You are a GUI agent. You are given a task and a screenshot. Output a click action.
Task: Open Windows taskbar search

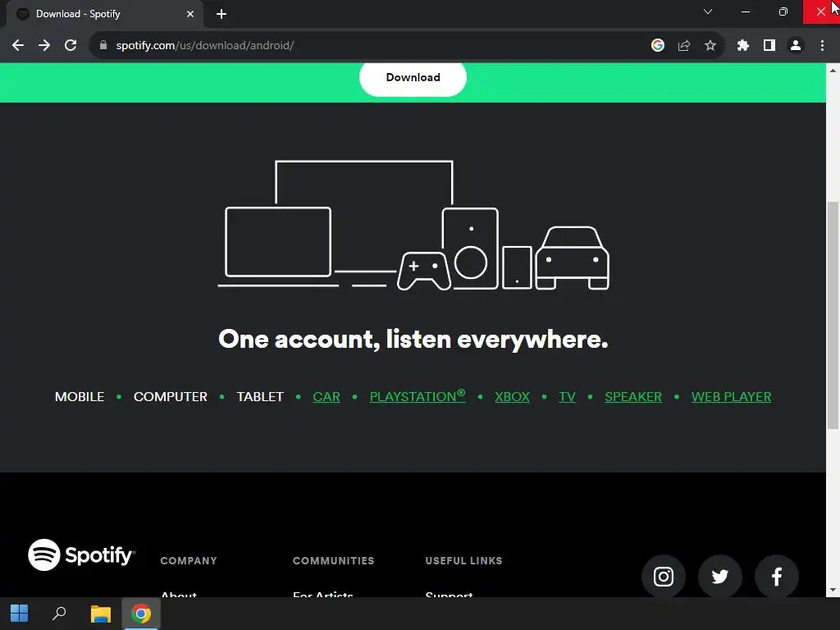point(59,614)
